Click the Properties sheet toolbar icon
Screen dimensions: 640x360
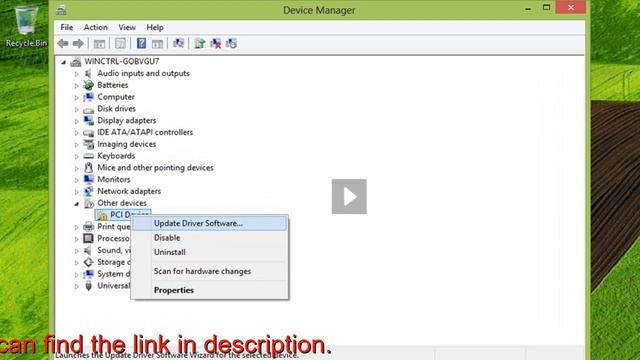[120, 43]
